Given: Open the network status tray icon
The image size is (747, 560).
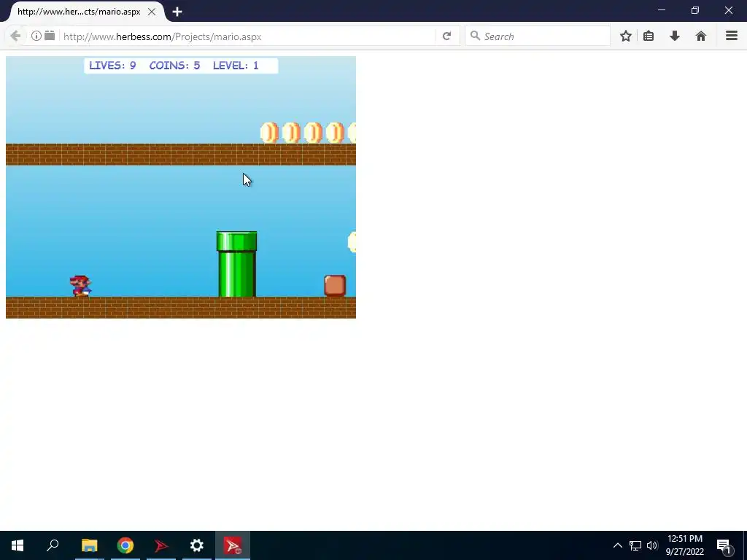Looking at the screenshot, I should coord(635,545).
